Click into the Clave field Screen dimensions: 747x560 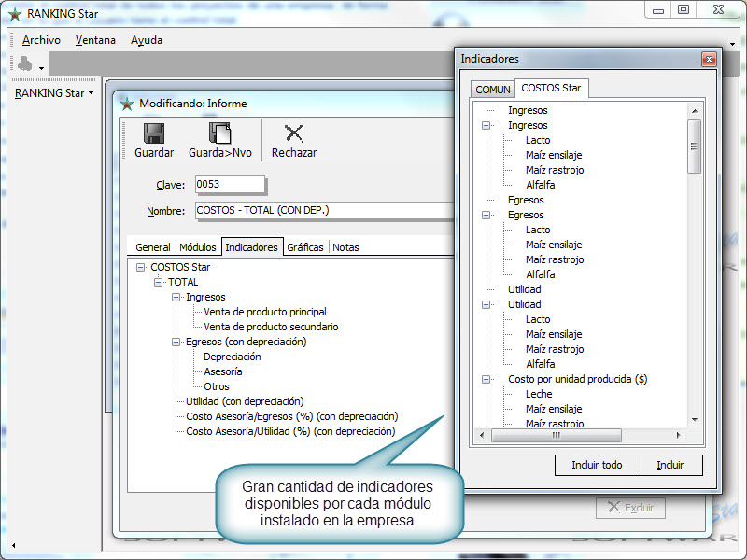click(230, 184)
